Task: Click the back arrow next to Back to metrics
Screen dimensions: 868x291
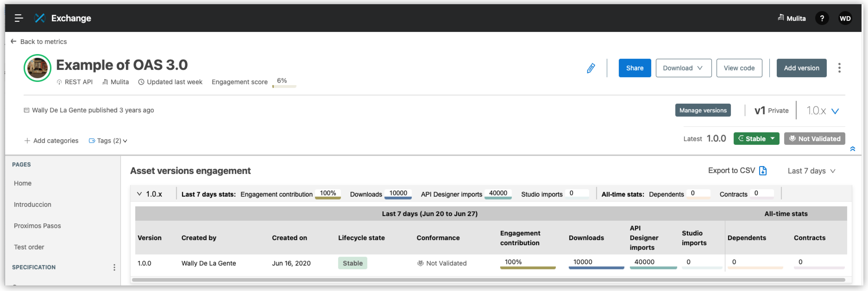Action: click(13, 41)
